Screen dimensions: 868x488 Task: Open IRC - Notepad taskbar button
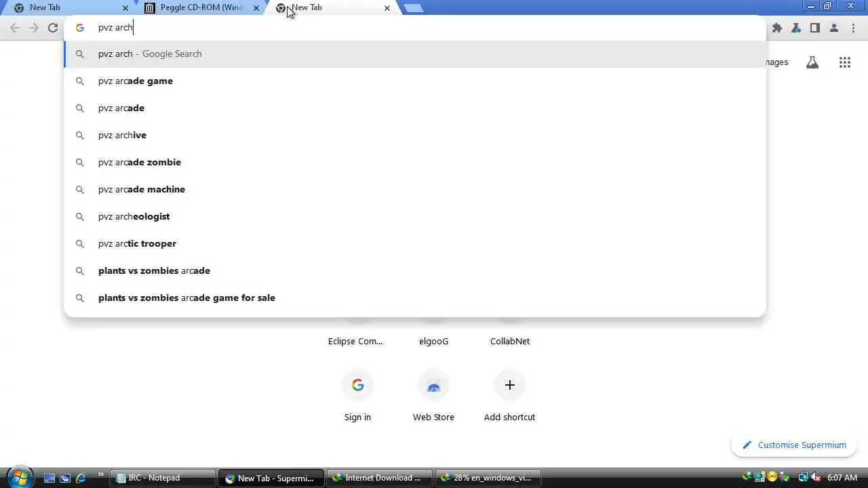pos(163,478)
